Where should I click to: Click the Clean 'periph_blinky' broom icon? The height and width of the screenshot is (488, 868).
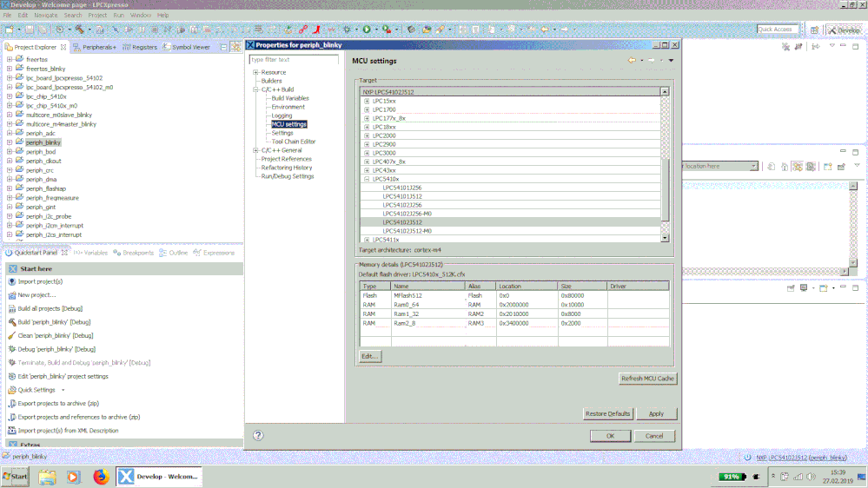pyautogui.click(x=12, y=336)
